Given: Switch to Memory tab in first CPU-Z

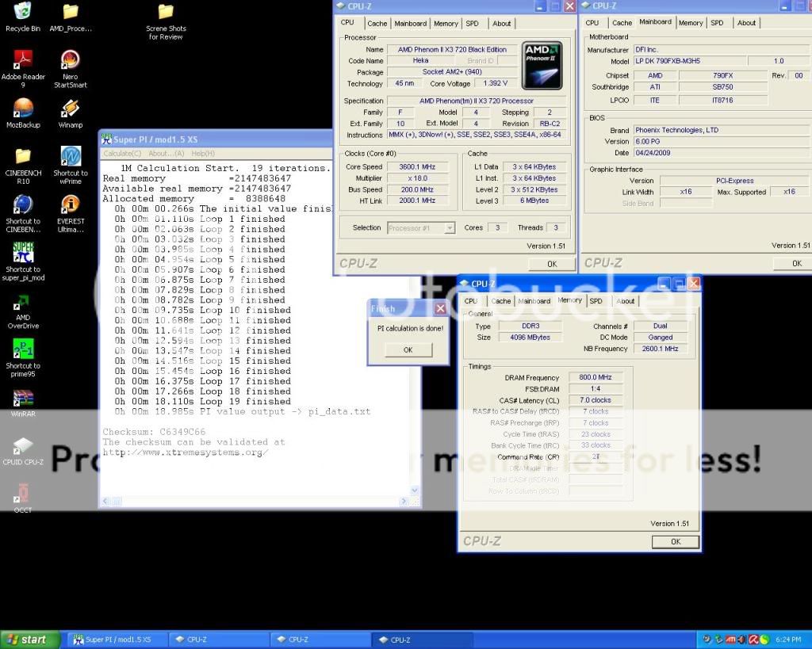Looking at the screenshot, I should [x=446, y=23].
